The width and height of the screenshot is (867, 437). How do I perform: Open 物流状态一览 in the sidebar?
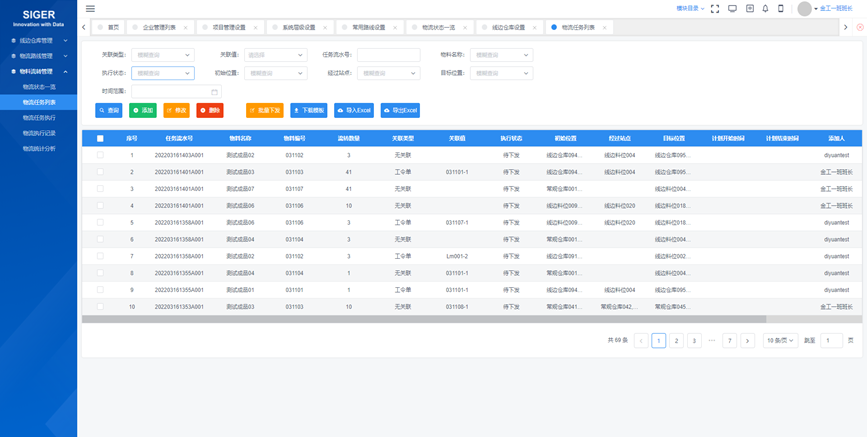pos(39,87)
